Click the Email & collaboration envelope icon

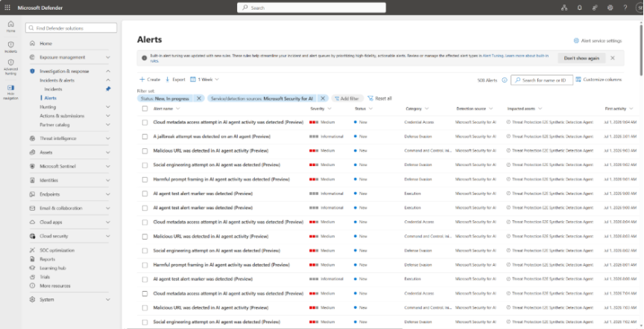33,208
